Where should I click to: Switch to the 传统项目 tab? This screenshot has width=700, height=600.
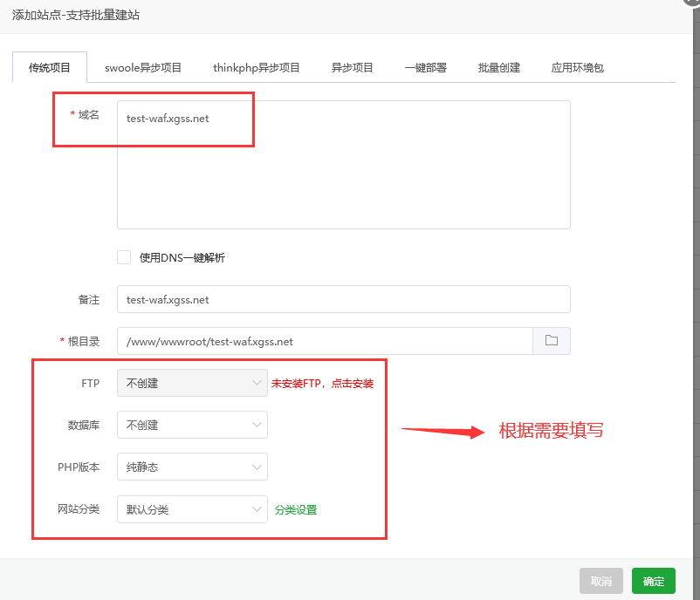tap(50, 67)
